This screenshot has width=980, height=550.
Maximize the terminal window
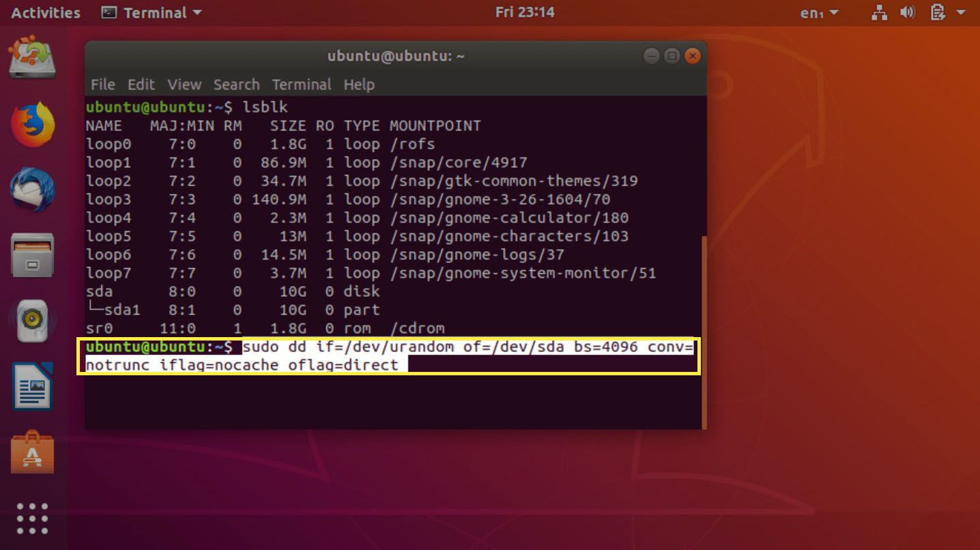672,56
